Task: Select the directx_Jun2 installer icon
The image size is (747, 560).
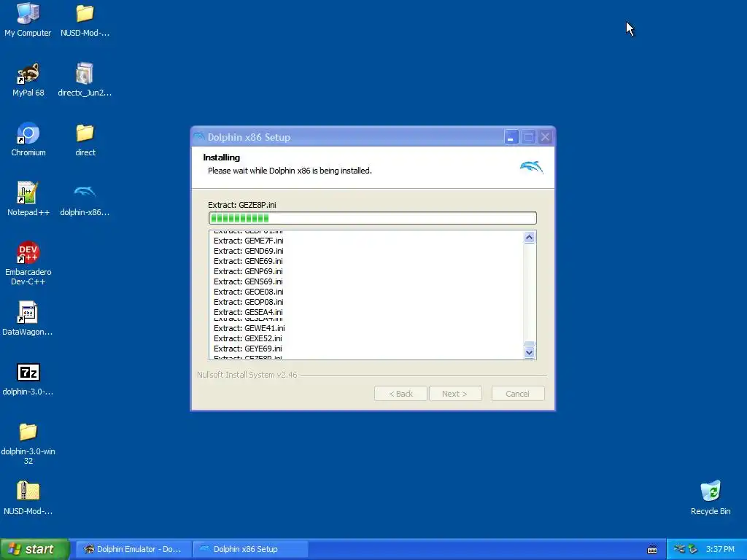Action: [x=85, y=74]
